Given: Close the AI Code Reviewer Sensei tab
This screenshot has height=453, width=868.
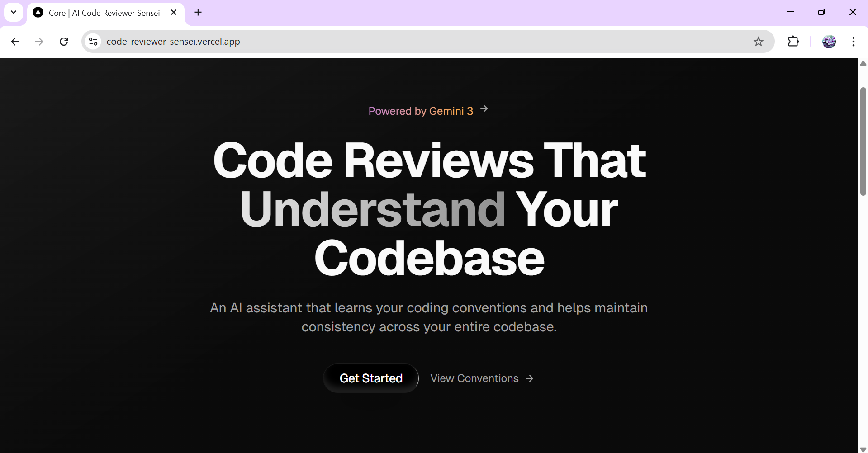Looking at the screenshot, I should coord(174,13).
